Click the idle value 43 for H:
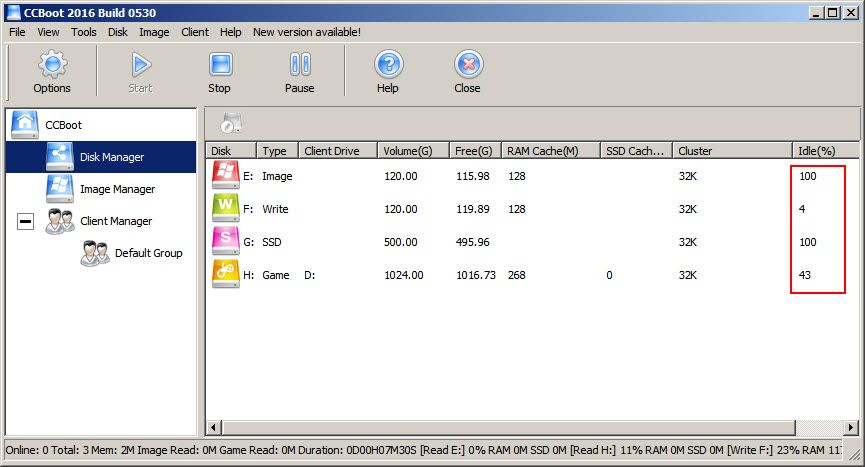This screenshot has width=865, height=467. click(805, 275)
